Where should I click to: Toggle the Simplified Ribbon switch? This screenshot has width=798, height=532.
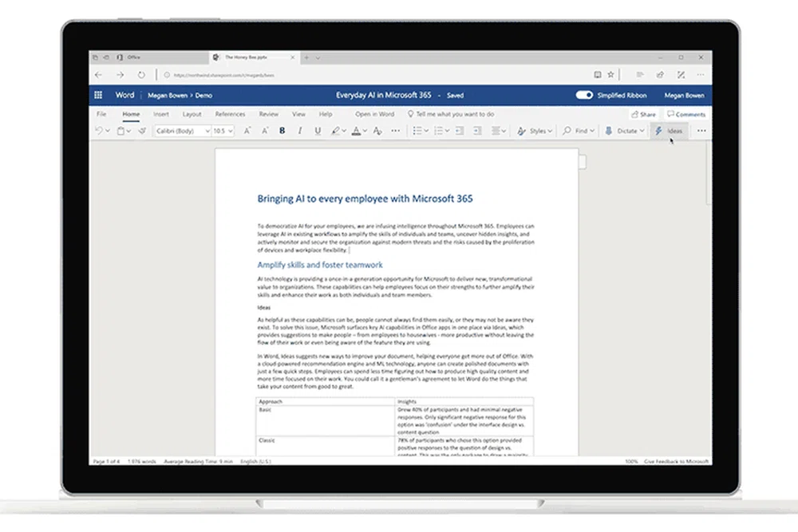pyautogui.click(x=584, y=95)
